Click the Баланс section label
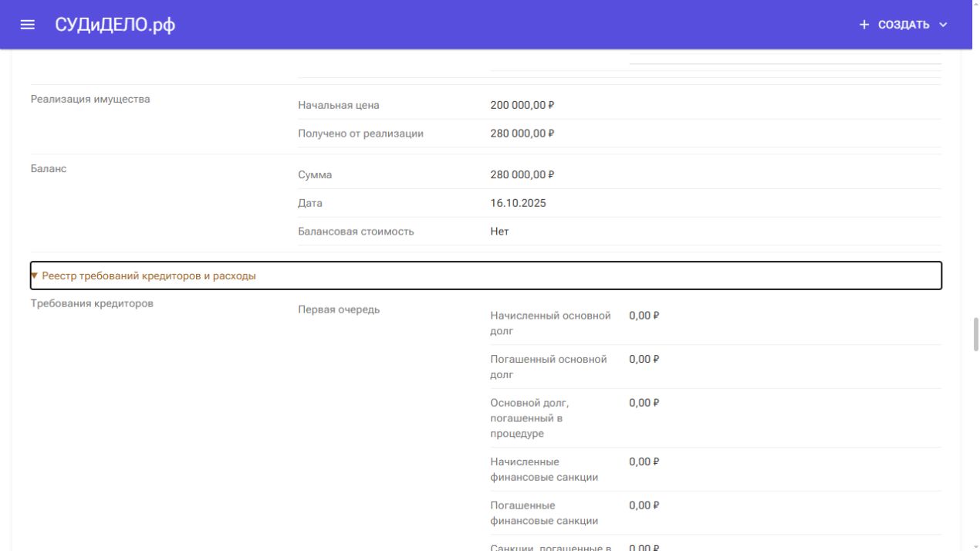980x551 pixels. pos(49,168)
